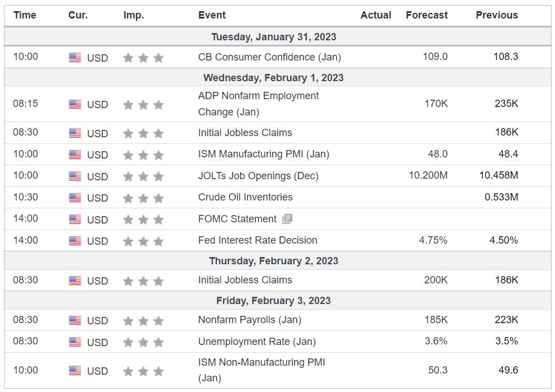Open CB Consumer Confidence (Jan) event
The image size is (555, 392).
[269, 57]
